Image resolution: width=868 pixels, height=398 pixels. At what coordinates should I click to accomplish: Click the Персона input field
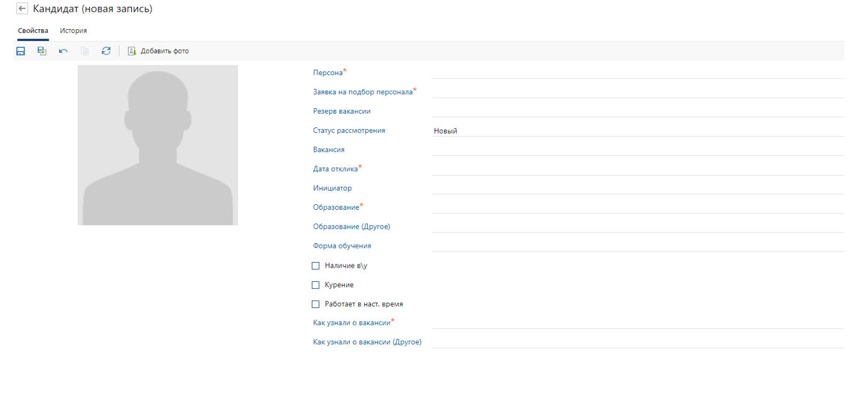click(x=637, y=72)
